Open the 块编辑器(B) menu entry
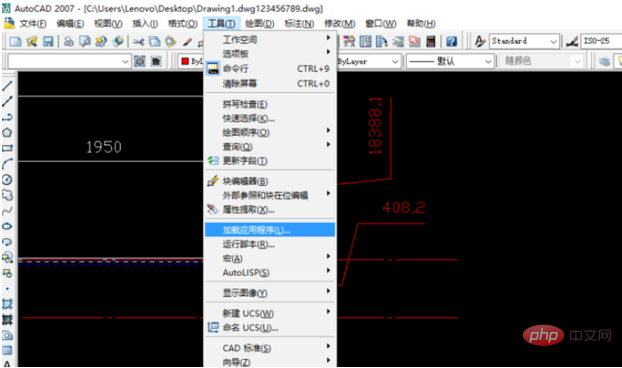The height and width of the screenshot is (368, 622). (270, 181)
